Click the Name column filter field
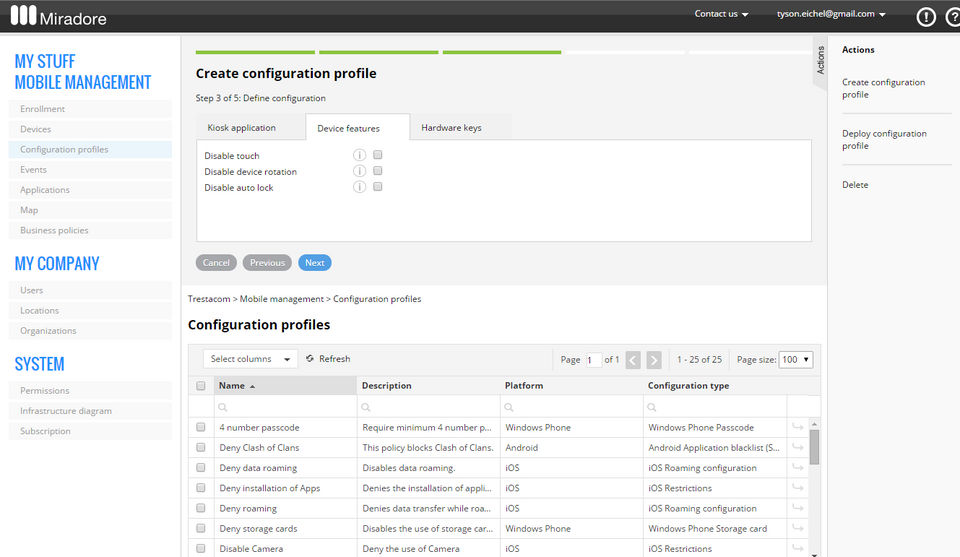The width and height of the screenshot is (960, 557). pyautogui.click(x=285, y=407)
